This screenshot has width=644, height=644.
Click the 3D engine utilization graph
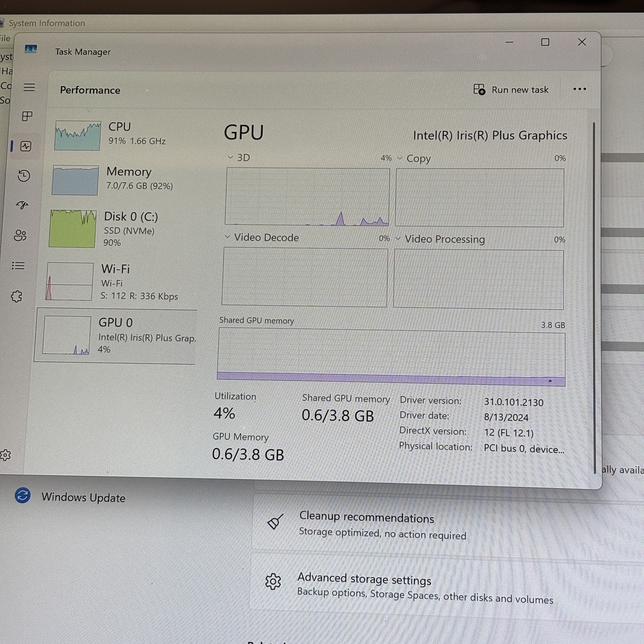[307, 196]
